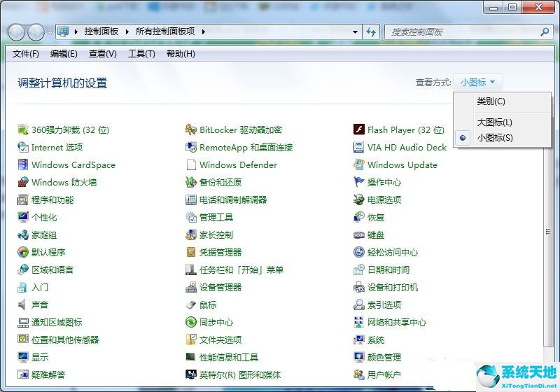This screenshot has width=560, height=392.
Task: Click the refresh button beside address bar
Action: [372, 31]
